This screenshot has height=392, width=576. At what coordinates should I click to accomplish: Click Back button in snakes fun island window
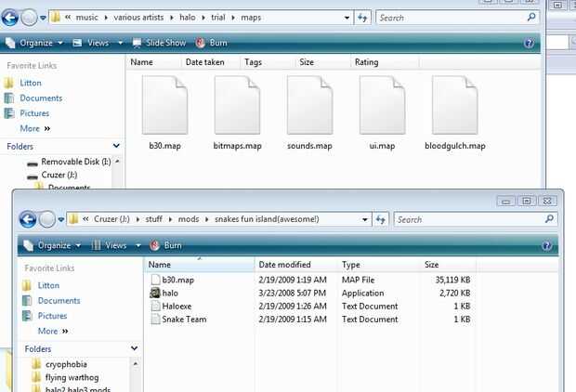[x=28, y=219]
